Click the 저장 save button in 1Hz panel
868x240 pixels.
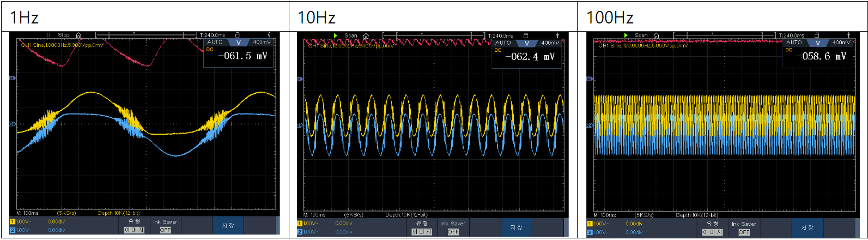click(228, 226)
